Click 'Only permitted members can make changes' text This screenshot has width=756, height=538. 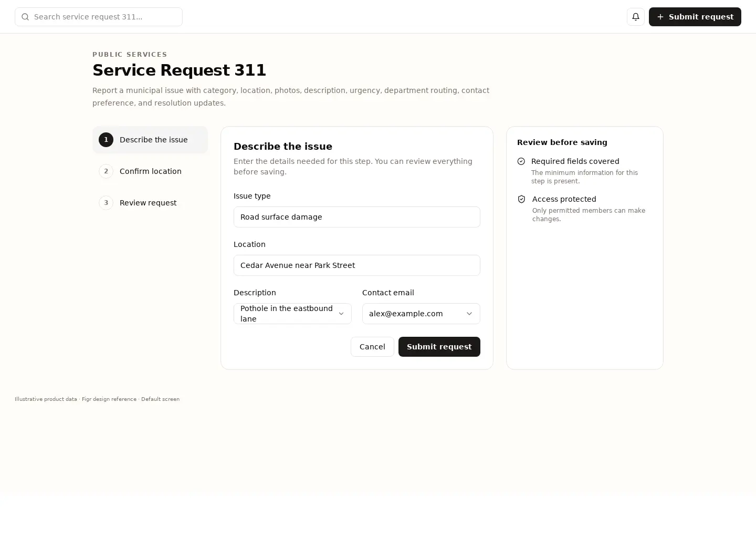pos(589,215)
